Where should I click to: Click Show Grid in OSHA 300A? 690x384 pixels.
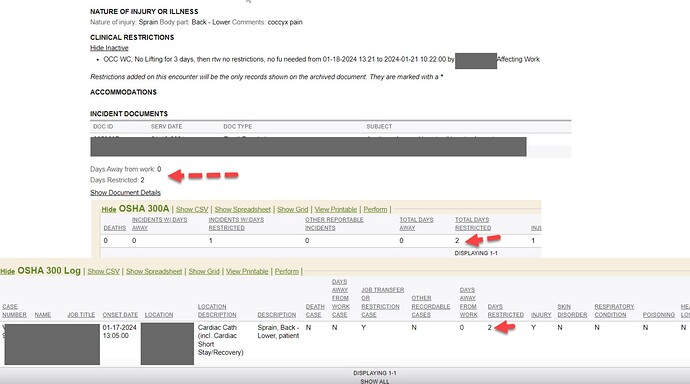click(x=293, y=209)
